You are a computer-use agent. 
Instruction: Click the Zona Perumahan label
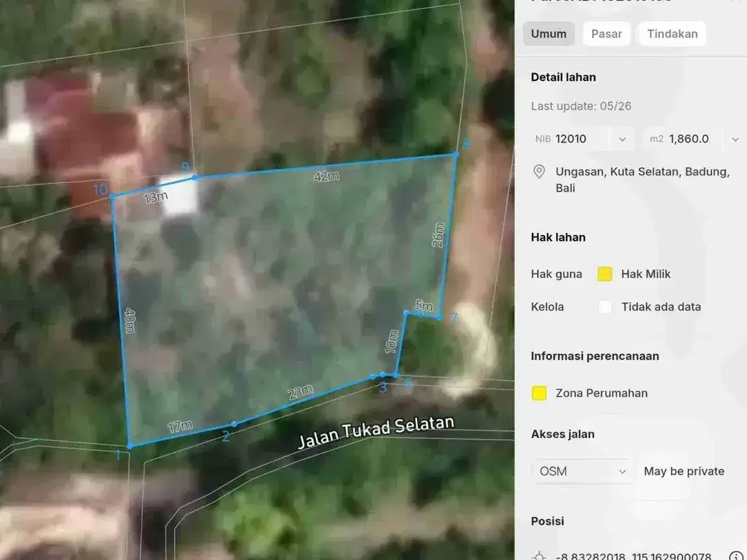point(601,393)
